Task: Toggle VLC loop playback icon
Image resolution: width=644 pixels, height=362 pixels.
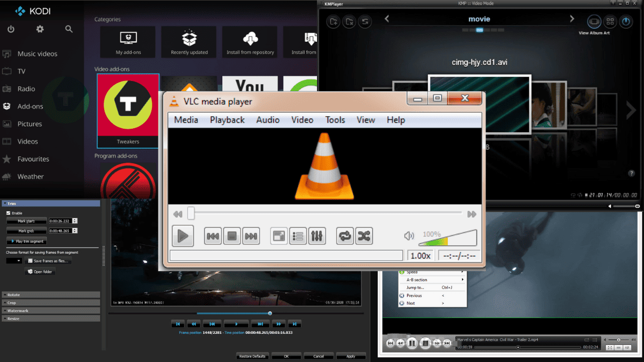Action: point(345,236)
